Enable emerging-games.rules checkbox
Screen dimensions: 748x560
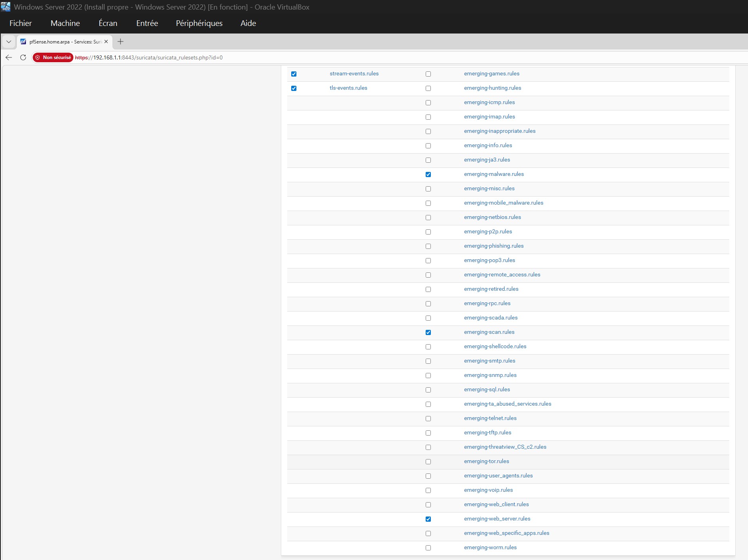coord(428,74)
